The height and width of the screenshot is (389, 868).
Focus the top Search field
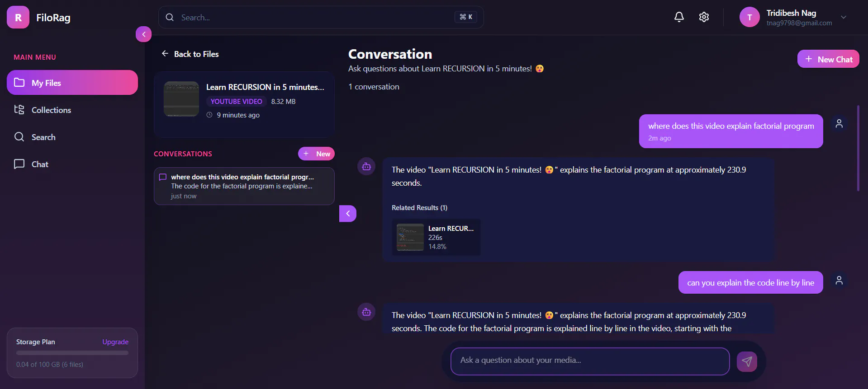321,17
